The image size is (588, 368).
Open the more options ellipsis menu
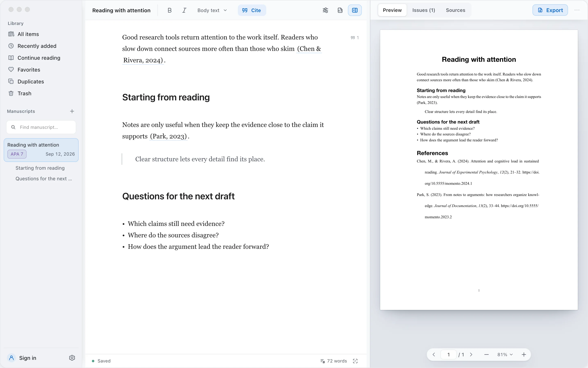click(577, 10)
